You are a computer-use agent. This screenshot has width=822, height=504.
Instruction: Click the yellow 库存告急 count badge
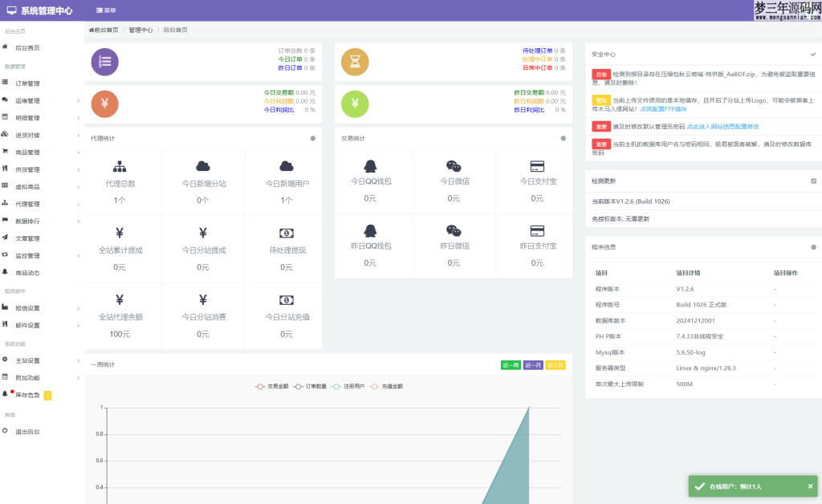coord(47,395)
